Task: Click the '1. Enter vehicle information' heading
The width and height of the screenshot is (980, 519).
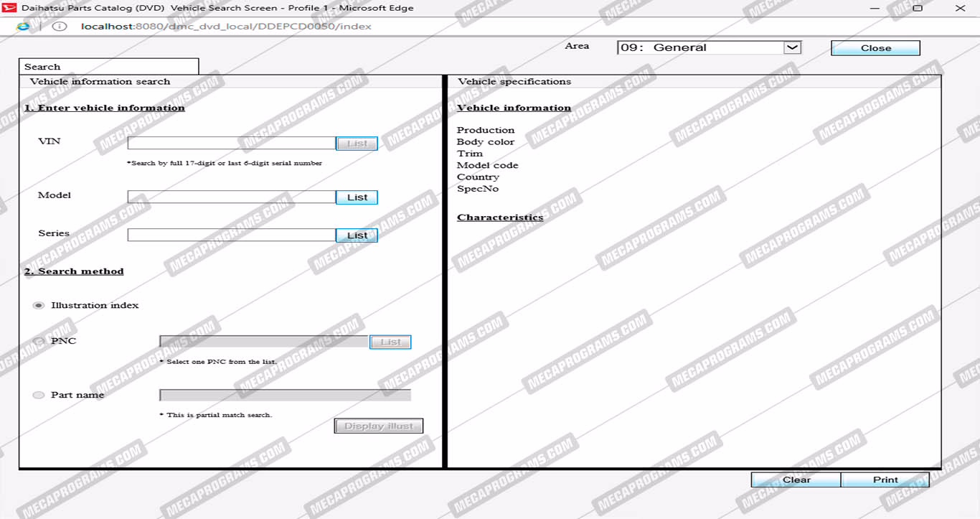Action: (105, 108)
